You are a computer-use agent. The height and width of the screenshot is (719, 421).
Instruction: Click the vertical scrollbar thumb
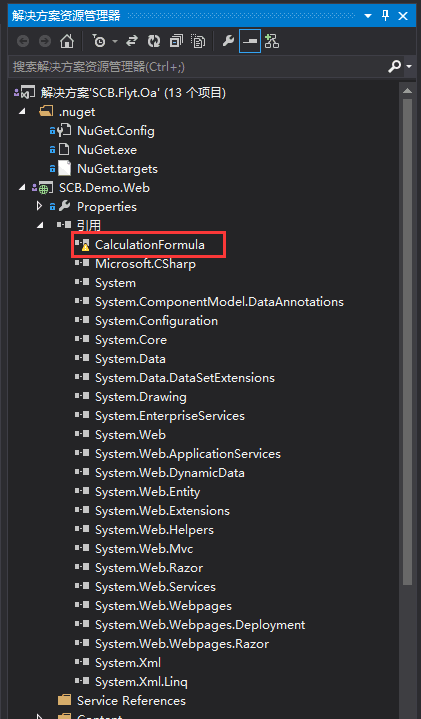[407, 342]
